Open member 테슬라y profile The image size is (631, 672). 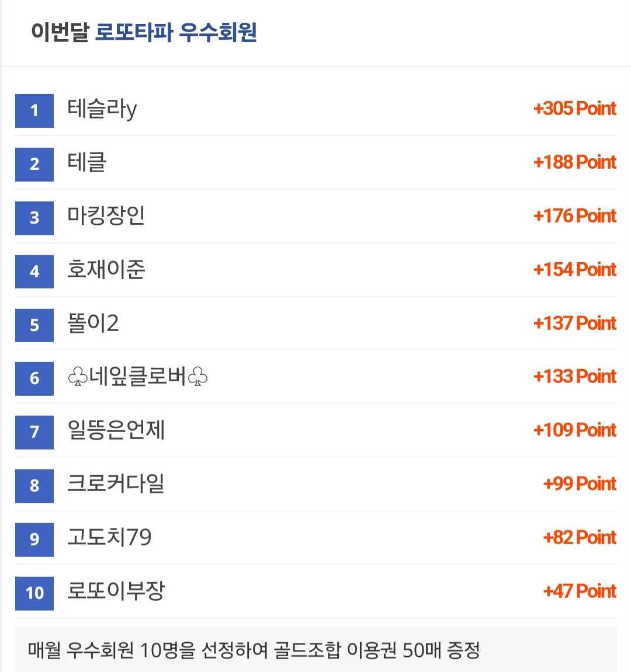pyautogui.click(x=102, y=109)
